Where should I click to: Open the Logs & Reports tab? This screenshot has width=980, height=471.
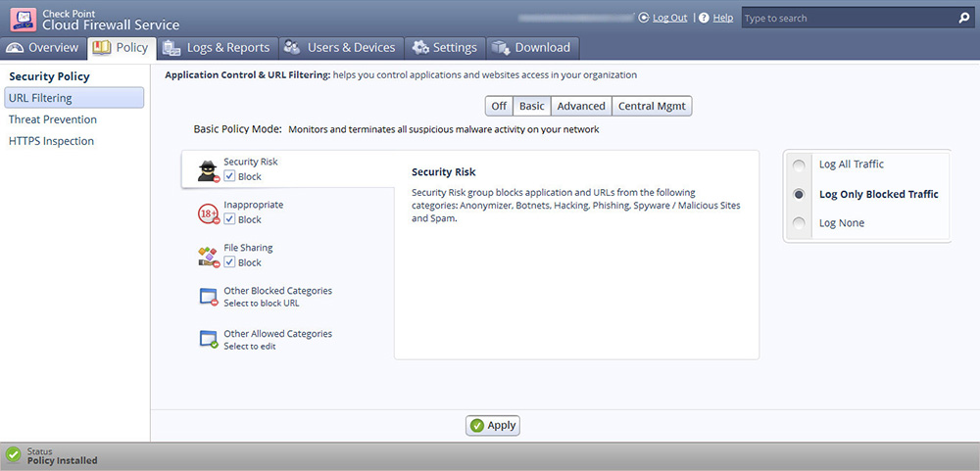[218, 47]
